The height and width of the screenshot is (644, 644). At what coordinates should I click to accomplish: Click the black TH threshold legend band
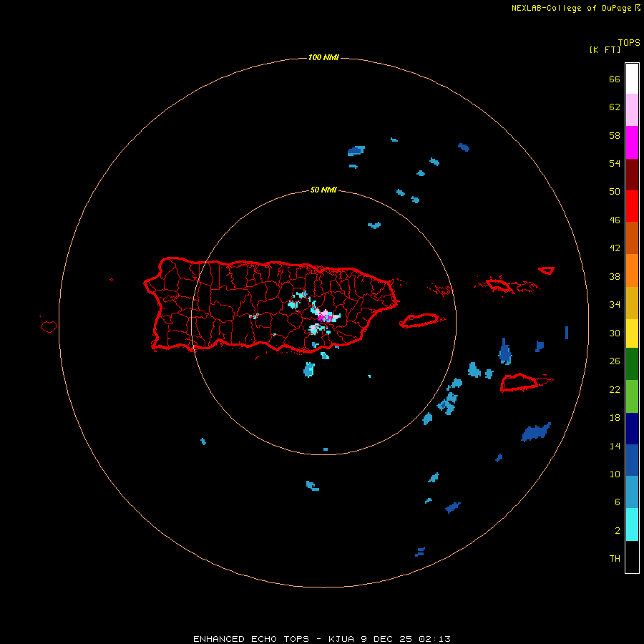click(x=632, y=557)
